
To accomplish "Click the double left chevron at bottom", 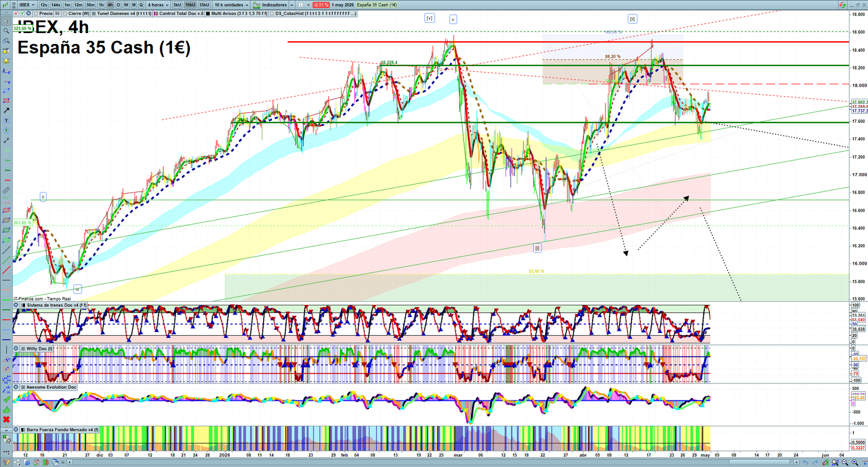I will pos(63,463).
